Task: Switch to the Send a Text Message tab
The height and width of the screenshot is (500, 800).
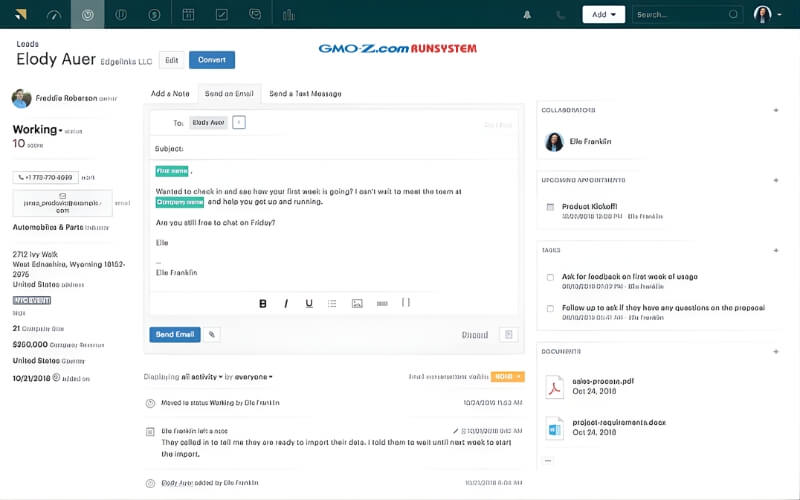Action: click(305, 93)
